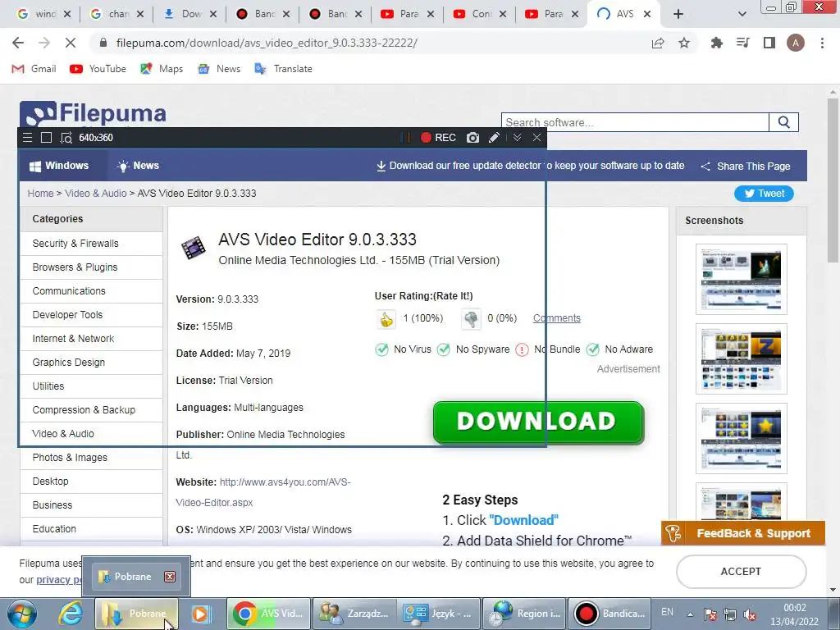Open the third AVS screenshot thumbnail
This screenshot has width=840, height=630.
coord(742,438)
